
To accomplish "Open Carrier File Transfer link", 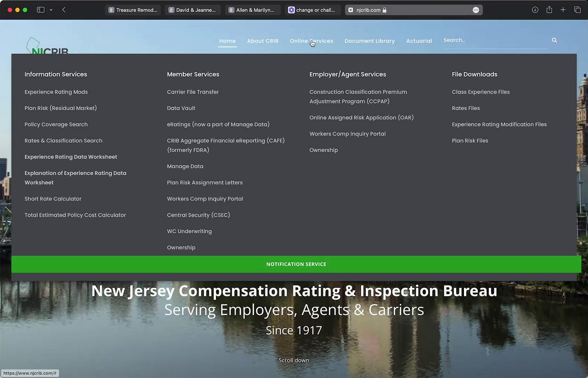I will tap(193, 92).
